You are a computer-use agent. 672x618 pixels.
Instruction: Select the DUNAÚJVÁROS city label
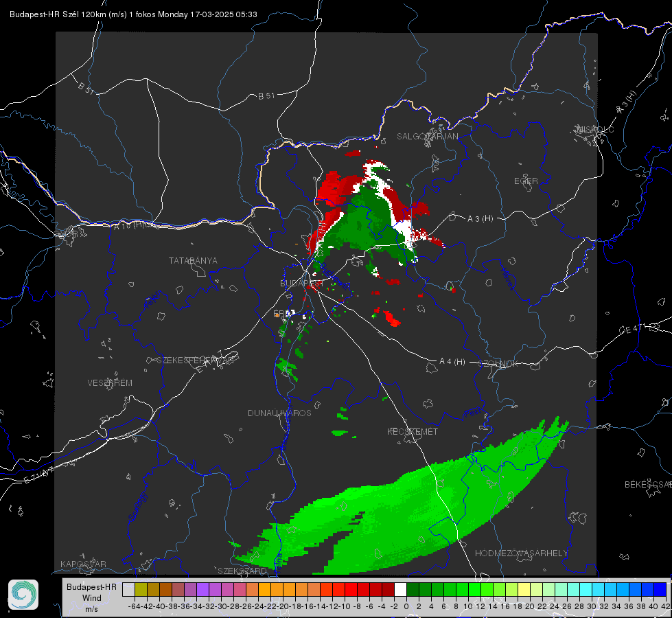(279, 413)
